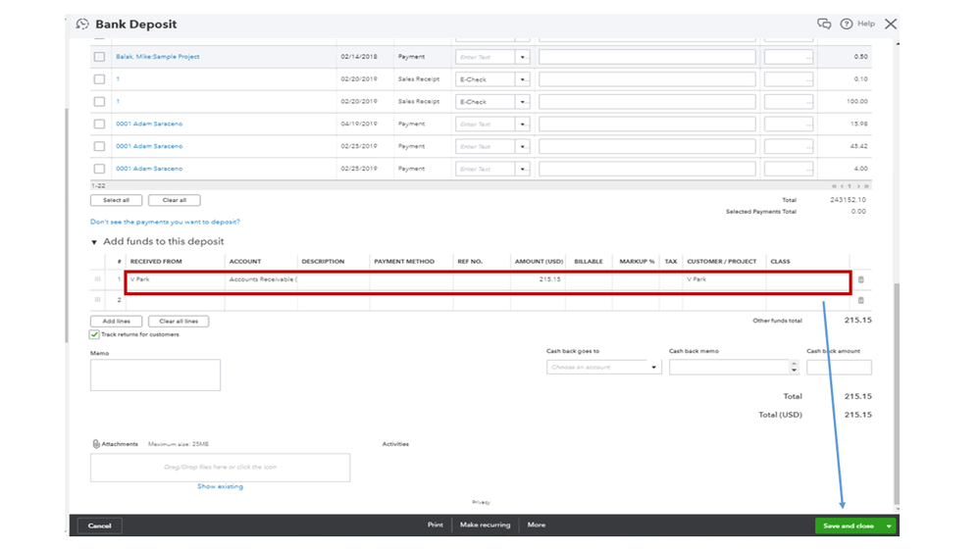Click the AMOUNT (USD) column header
Image resolution: width=980 pixels, height=551 pixels.
point(539,261)
